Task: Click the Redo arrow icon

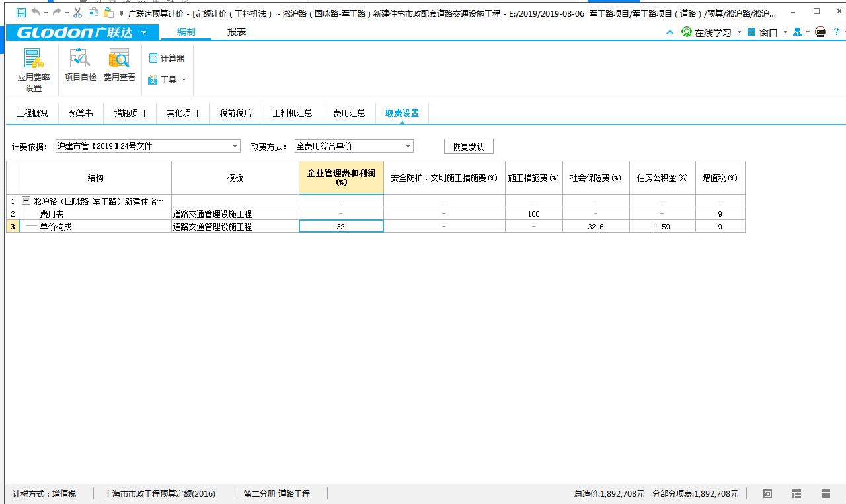Action: pyautogui.click(x=57, y=13)
